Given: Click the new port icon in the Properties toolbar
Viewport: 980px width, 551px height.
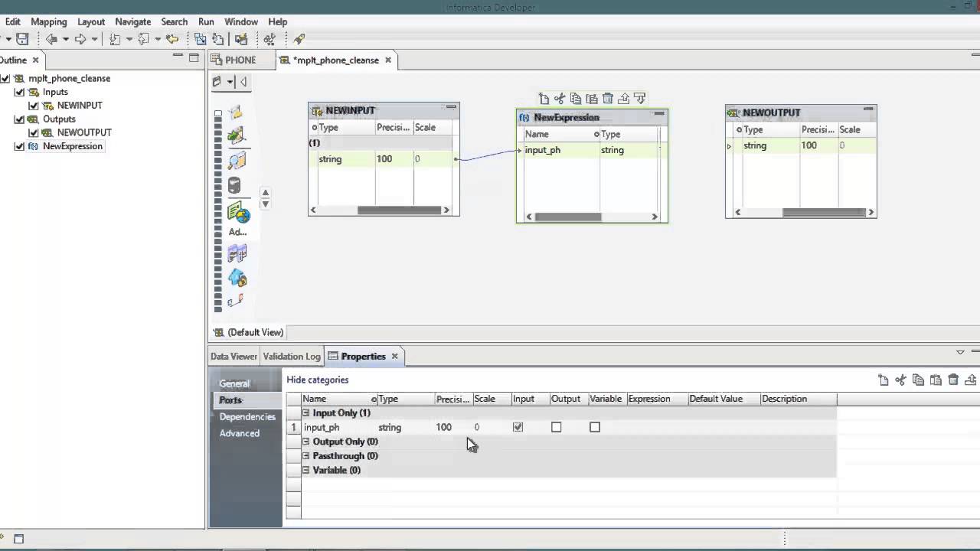Looking at the screenshot, I should (x=883, y=380).
